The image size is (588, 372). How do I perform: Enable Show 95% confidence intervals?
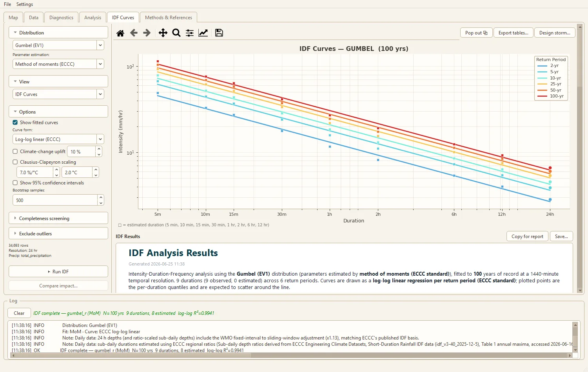[x=15, y=183]
